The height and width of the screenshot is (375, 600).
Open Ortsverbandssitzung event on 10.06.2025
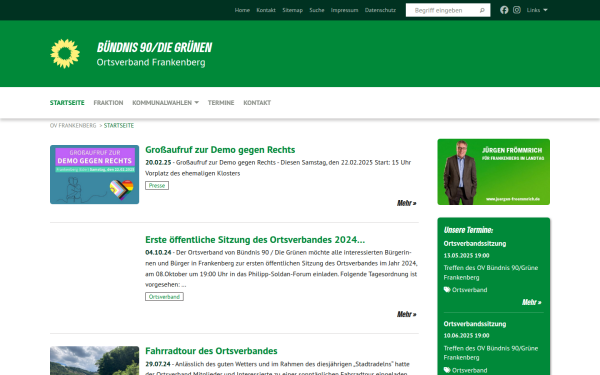475,324
